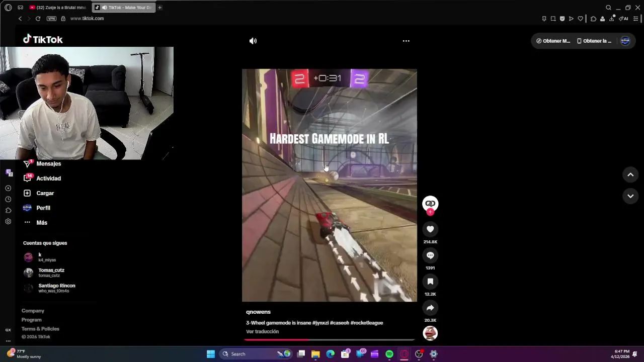The width and height of the screenshot is (644, 362).
Task: Open the browser downloads icon
Action: [612, 19]
